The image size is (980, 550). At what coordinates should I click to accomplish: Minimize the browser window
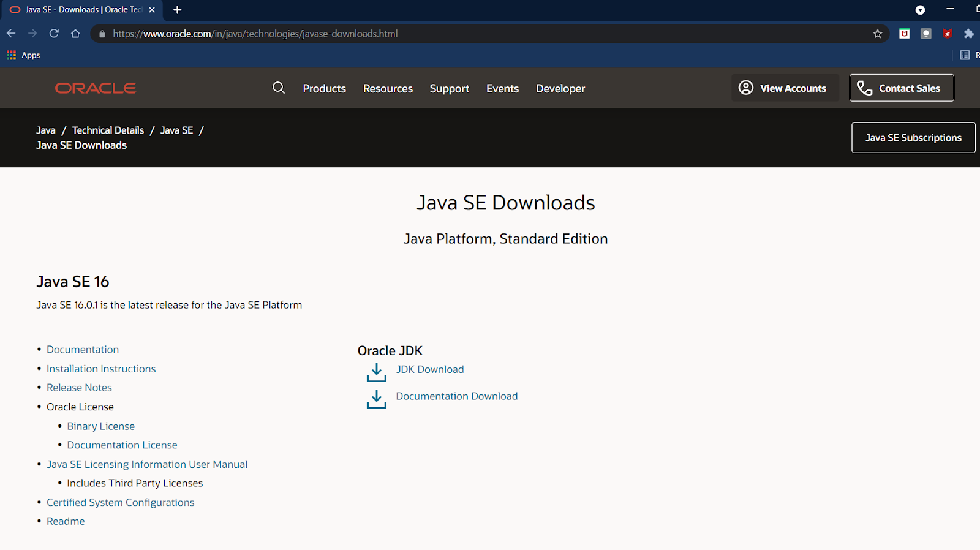pyautogui.click(x=950, y=9)
